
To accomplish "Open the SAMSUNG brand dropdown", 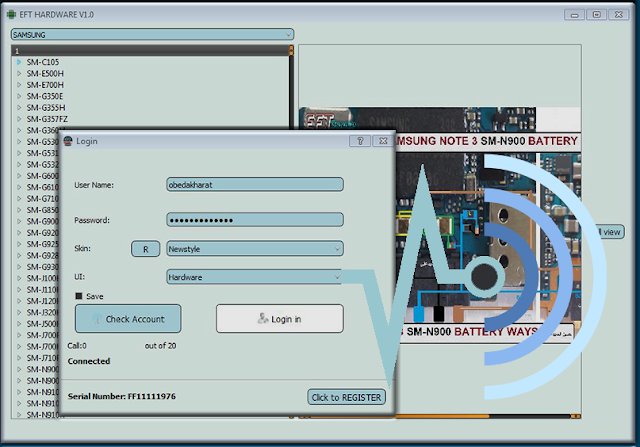I will (152, 35).
